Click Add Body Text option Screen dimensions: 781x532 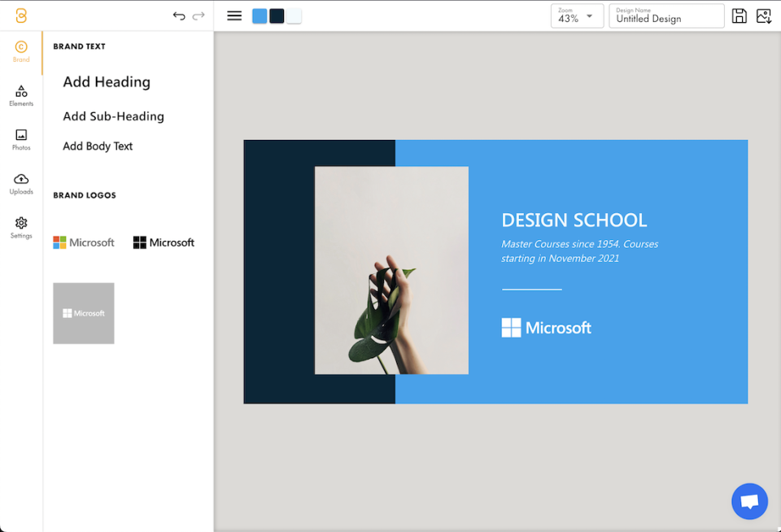tap(98, 146)
